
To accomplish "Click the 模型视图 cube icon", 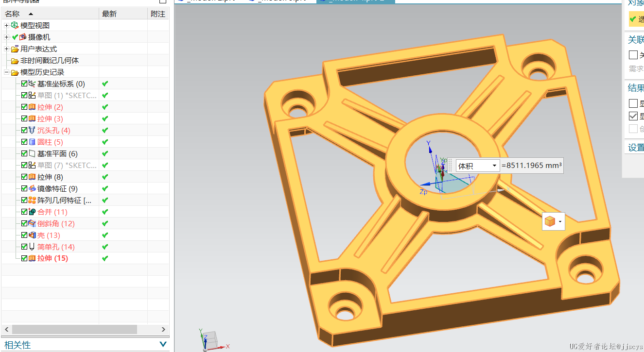I will pyautogui.click(x=15, y=25).
